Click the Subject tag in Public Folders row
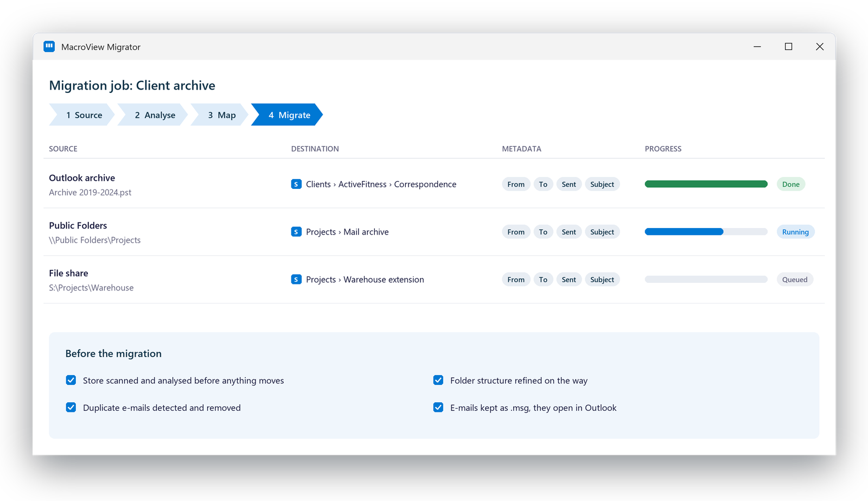The height and width of the screenshot is (501, 868). click(602, 232)
